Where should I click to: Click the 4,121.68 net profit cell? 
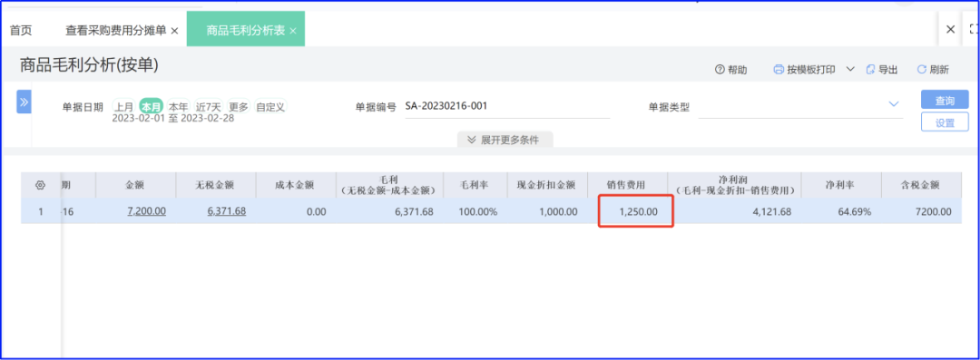[x=734, y=211]
